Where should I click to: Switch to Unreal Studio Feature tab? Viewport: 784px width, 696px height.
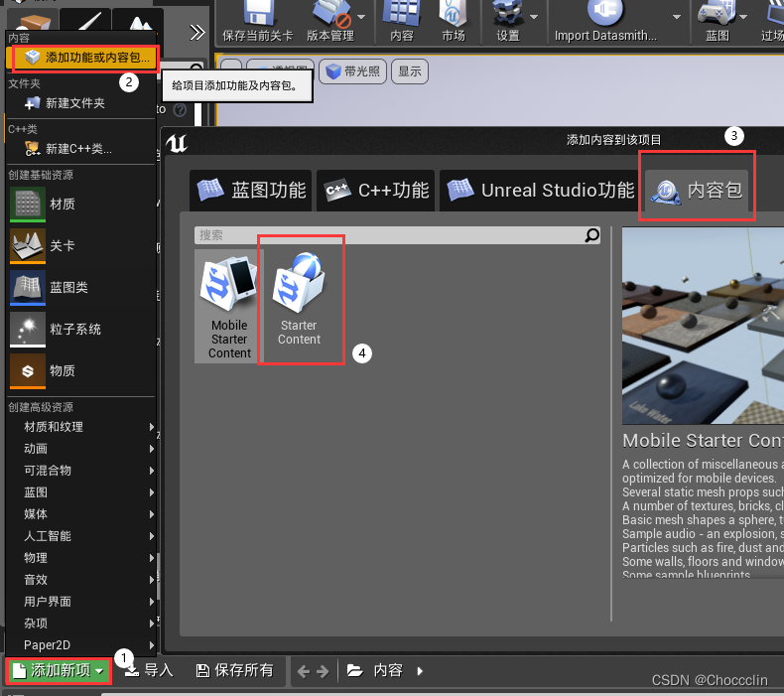540,191
